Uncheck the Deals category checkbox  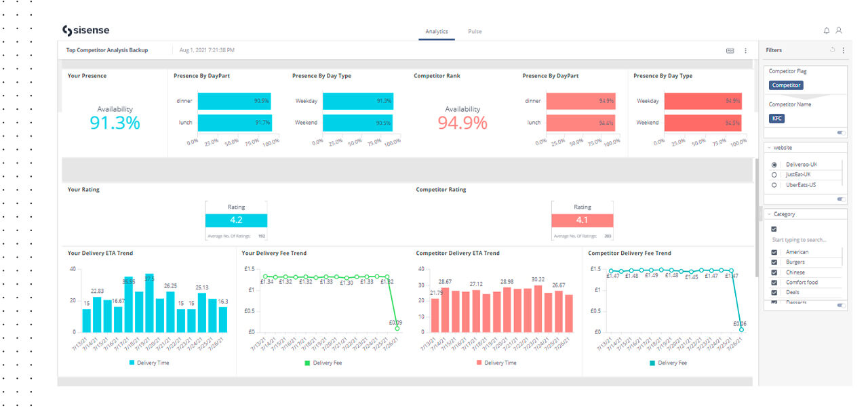tap(774, 293)
